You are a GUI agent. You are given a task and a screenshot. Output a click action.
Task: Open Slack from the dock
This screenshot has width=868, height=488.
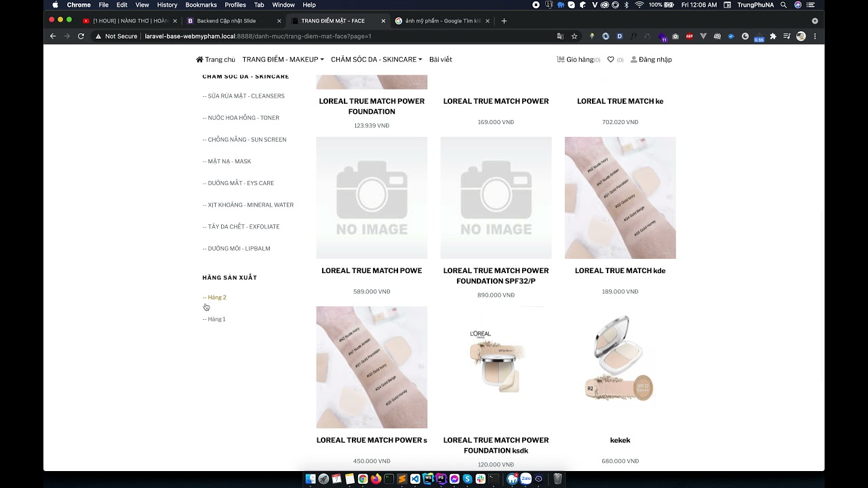480,479
